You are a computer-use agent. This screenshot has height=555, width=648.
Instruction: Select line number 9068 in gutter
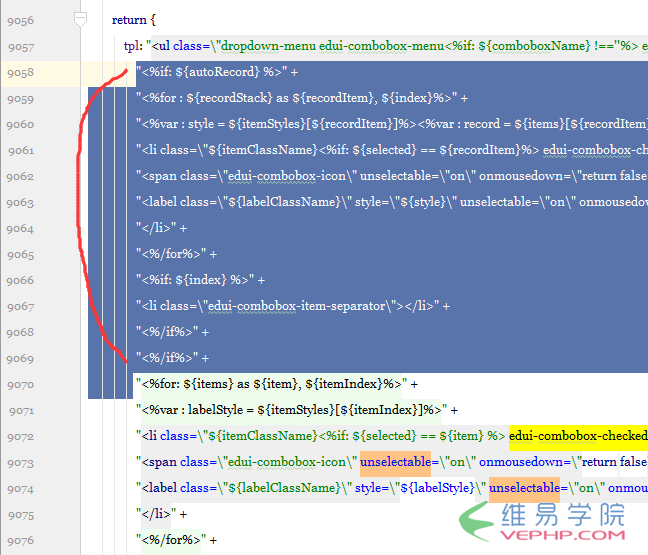(21, 332)
